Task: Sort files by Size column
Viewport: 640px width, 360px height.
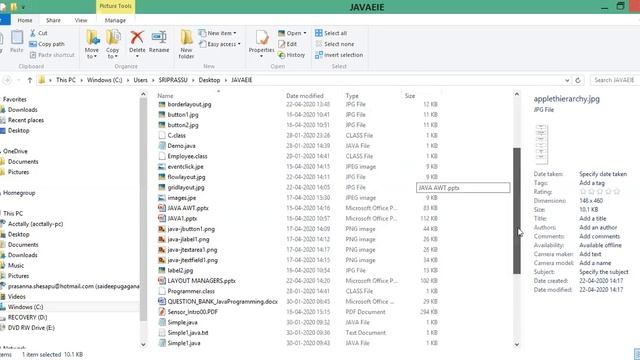Action: 410,96
